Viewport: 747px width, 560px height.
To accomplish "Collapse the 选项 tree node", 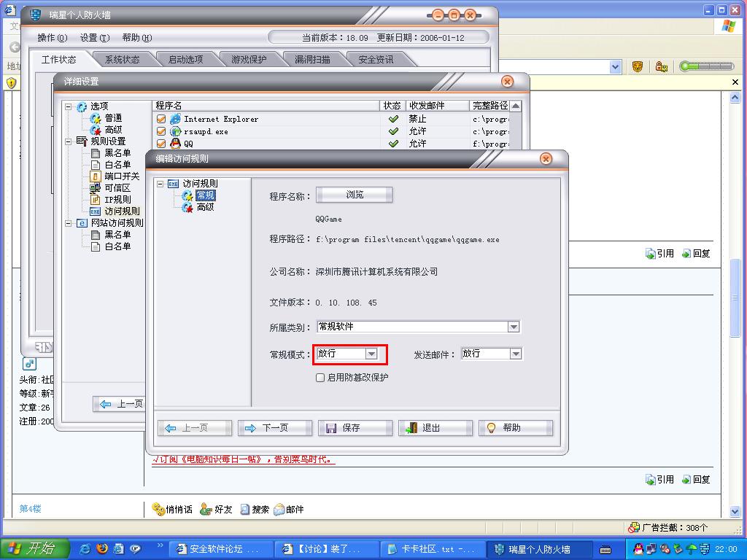I will click(68, 106).
